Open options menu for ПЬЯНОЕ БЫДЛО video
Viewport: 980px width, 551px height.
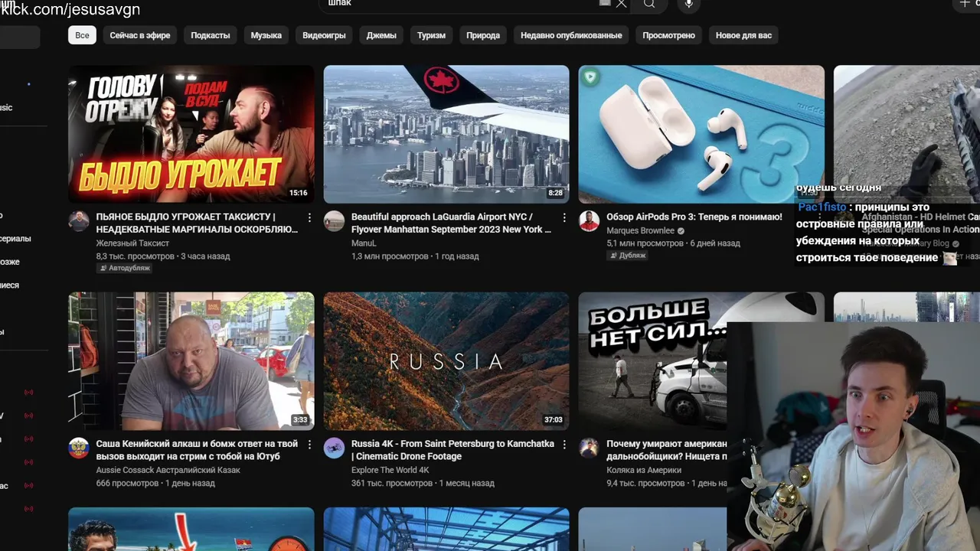click(x=309, y=218)
